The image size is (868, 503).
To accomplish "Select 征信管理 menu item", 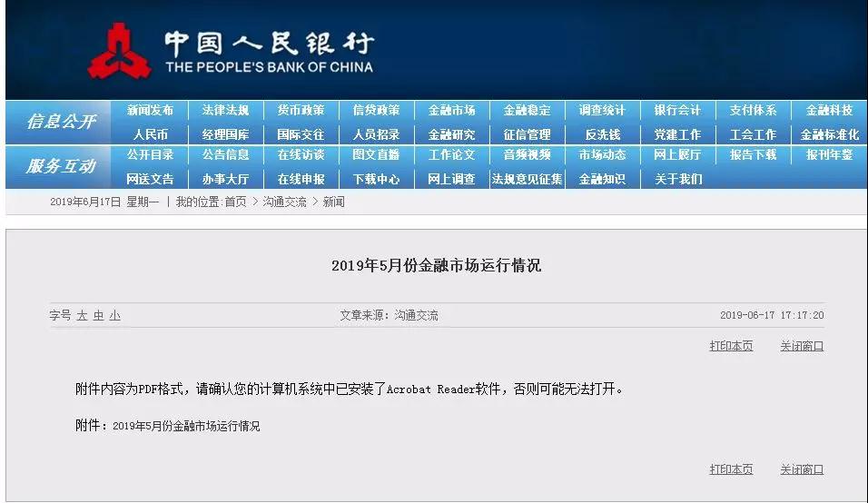I will (x=527, y=134).
